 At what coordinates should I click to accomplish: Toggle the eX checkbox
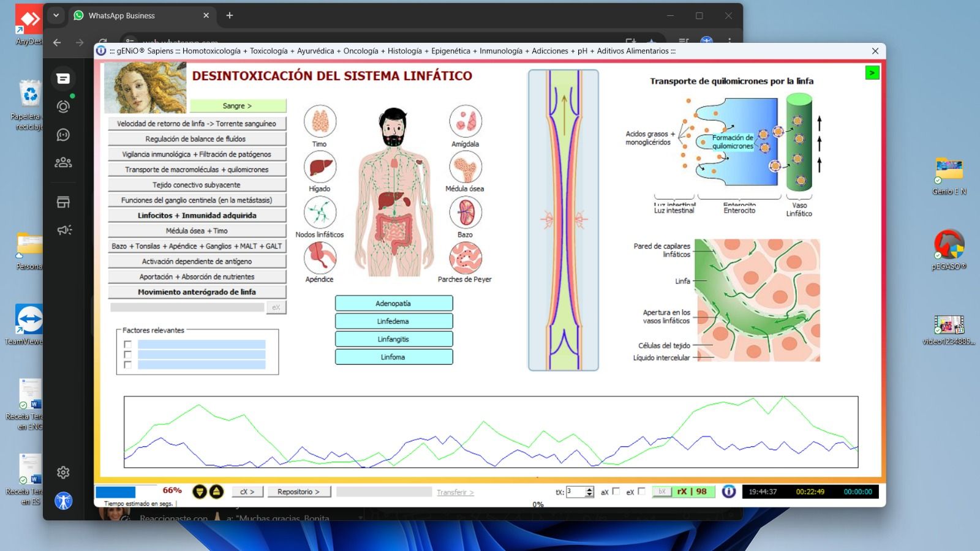click(641, 491)
